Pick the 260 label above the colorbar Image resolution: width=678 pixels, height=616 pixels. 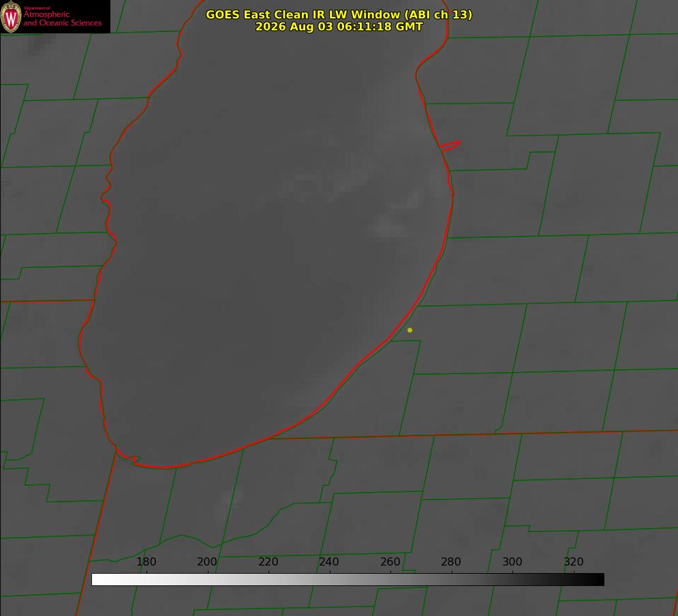click(390, 561)
